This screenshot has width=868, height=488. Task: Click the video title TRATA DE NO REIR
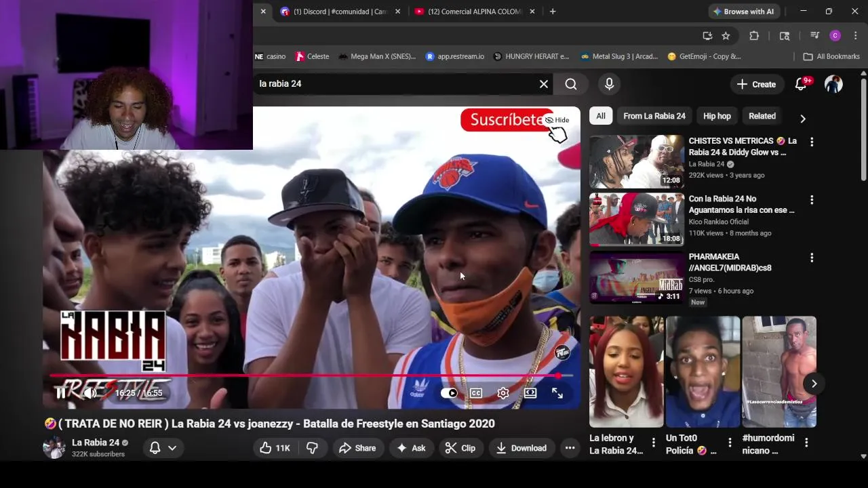pyautogui.click(x=270, y=424)
